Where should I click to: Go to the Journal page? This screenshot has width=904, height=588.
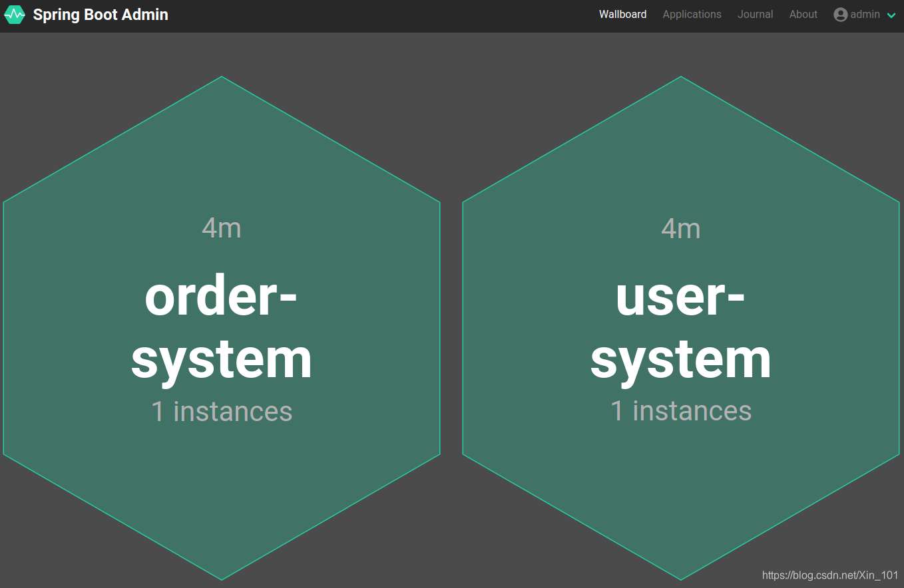click(x=755, y=15)
